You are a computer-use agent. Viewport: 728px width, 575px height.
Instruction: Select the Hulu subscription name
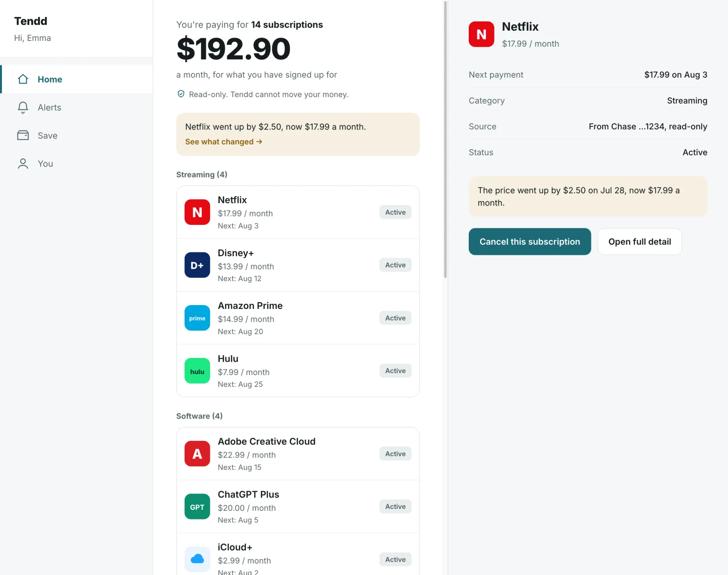click(228, 359)
